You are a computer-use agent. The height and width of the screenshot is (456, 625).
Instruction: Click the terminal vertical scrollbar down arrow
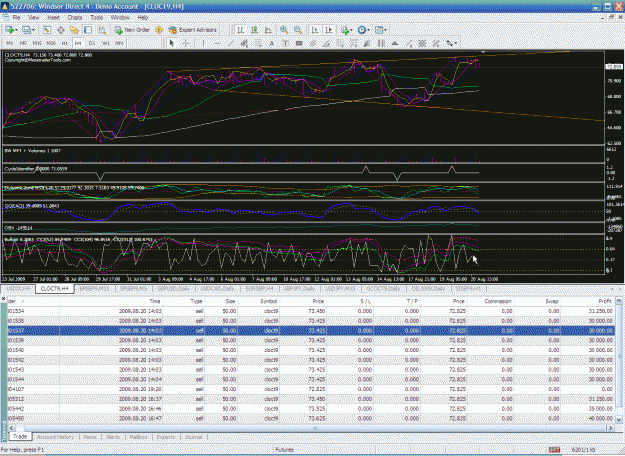(619, 419)
